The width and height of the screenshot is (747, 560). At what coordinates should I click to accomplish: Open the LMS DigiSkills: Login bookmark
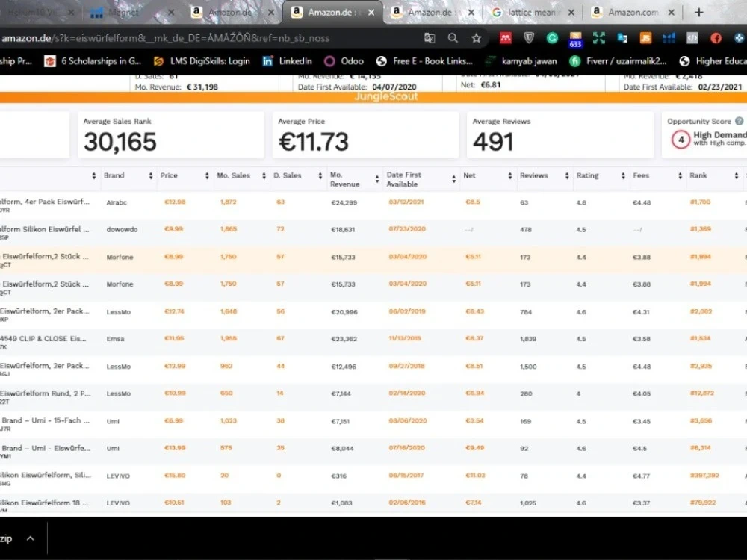point(202,61)
